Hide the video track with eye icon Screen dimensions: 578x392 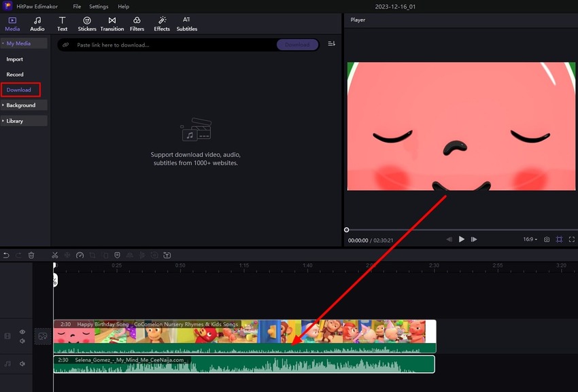coord(22,332)
